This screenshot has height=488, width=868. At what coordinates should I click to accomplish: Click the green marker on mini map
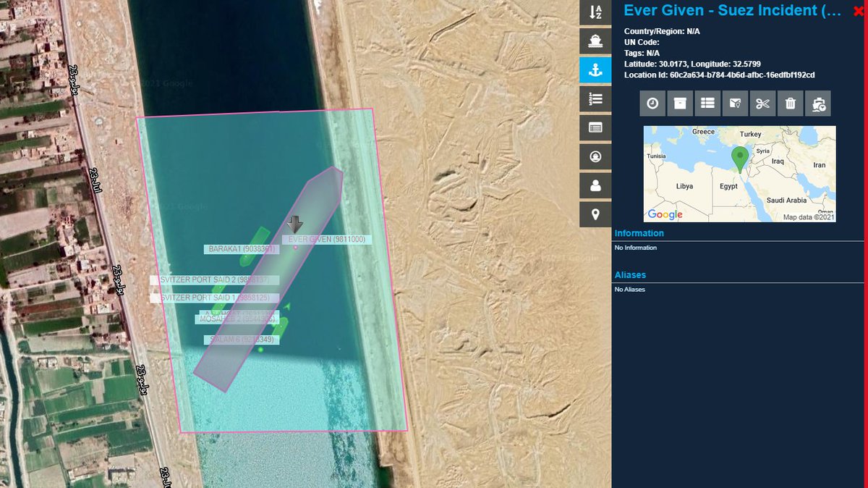(x=739, y=159)
